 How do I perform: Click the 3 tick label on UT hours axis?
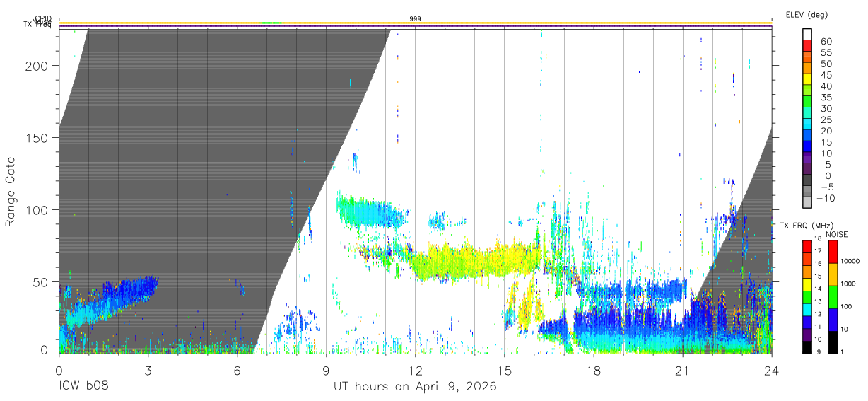click(148, 370)
